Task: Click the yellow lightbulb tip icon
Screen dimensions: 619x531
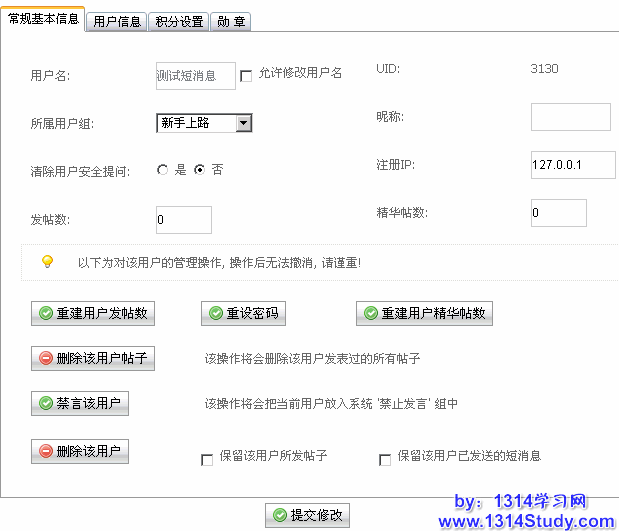Action: click(x=46, y=262)
